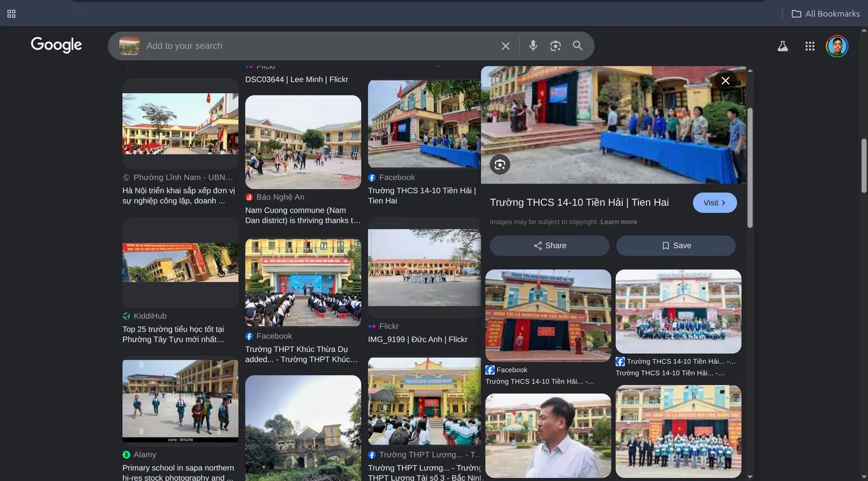868x481 pixels.
Task: Open the related image of the man in a white shirt
Action: coord(548,436)
